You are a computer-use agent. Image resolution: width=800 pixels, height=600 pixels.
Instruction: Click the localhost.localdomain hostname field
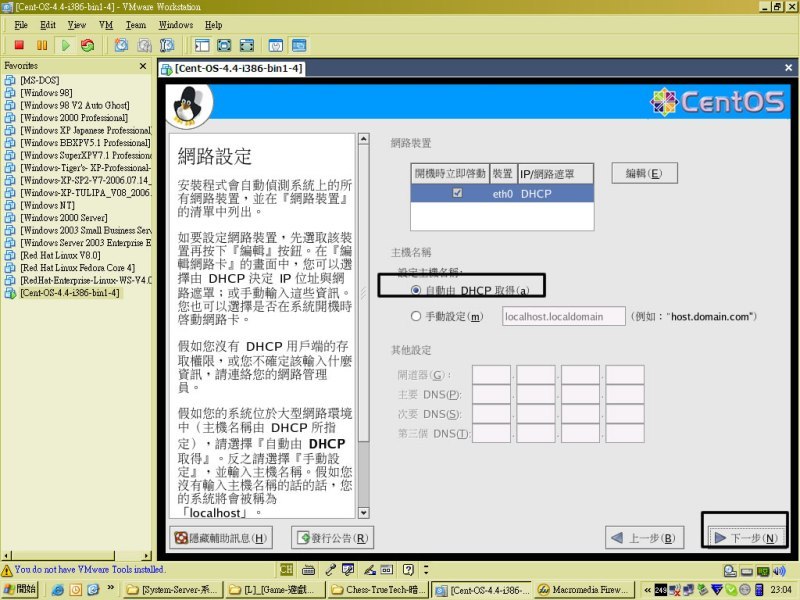[x=564, y=316]
